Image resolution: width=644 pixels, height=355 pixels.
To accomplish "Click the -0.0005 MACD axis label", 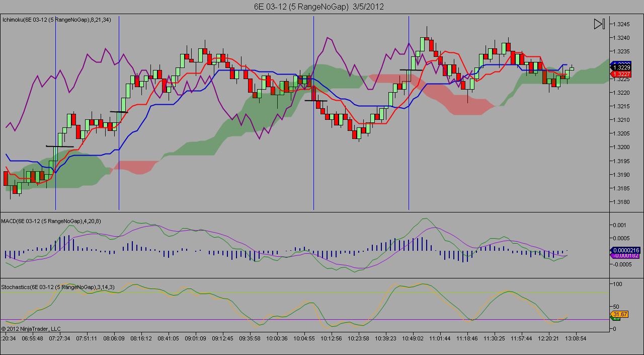I will [x=623, y=264].
